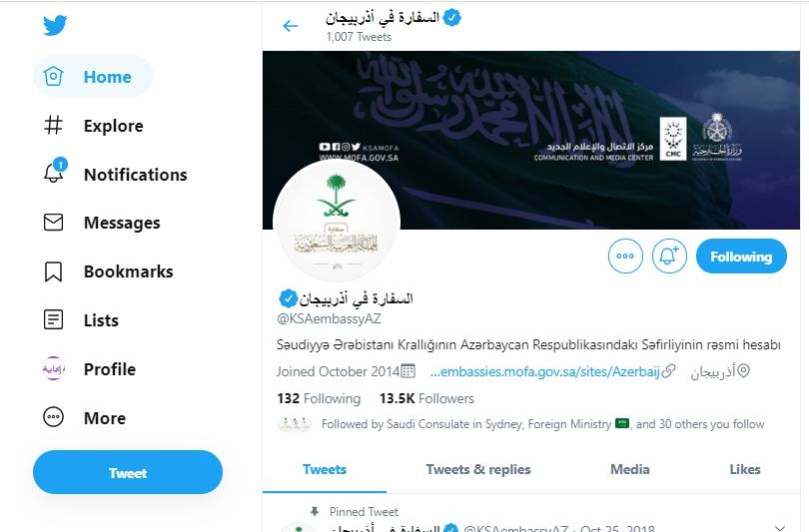
Task: Open Messages envelope icon
Action: (54, 223)
